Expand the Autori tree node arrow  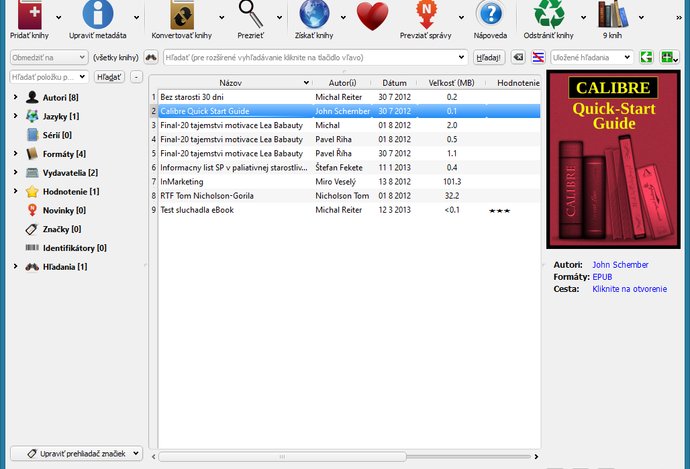point(15,97)
